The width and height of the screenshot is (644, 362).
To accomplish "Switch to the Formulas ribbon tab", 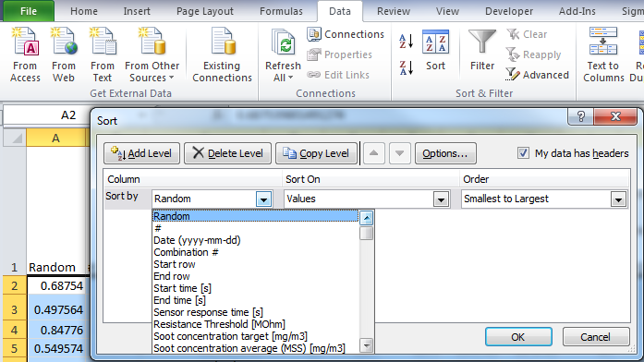I will click(x=281, y=11).
